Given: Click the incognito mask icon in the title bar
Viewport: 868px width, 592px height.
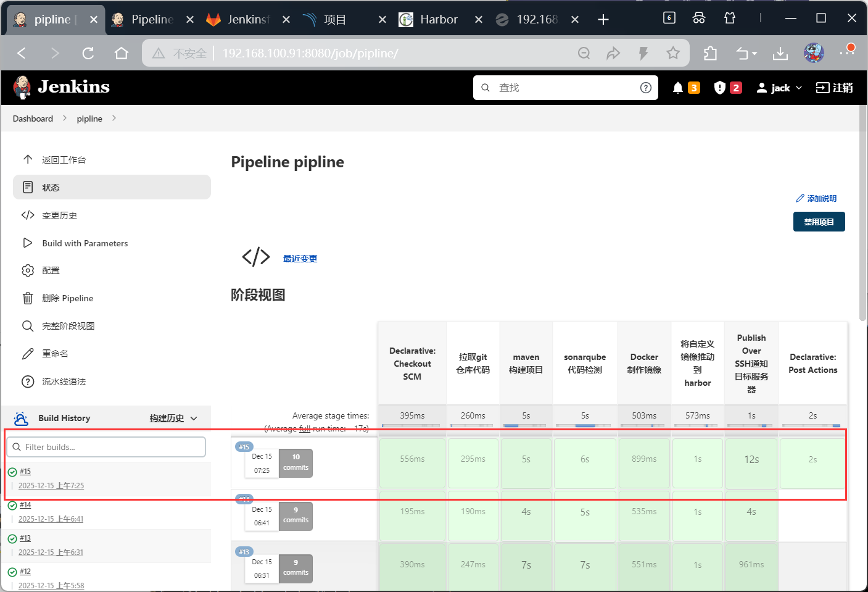Looking at the screenshot, I should pos(699,18).
